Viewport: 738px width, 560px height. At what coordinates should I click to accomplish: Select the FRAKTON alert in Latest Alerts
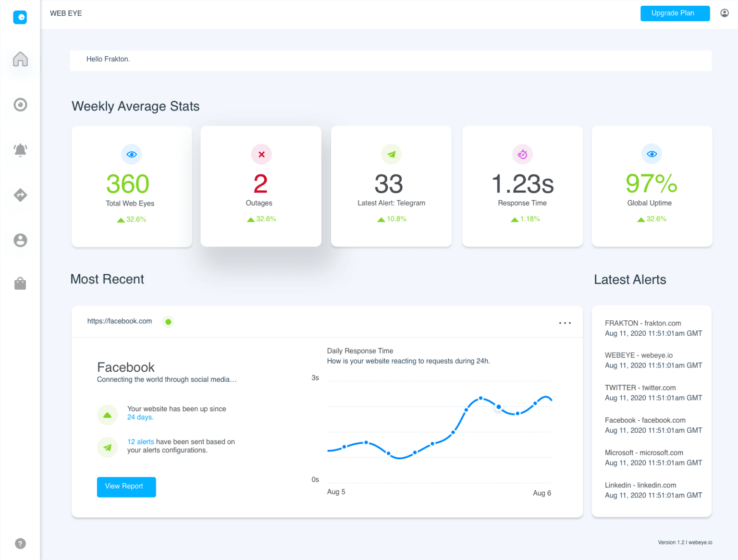[x=643, y=328]
